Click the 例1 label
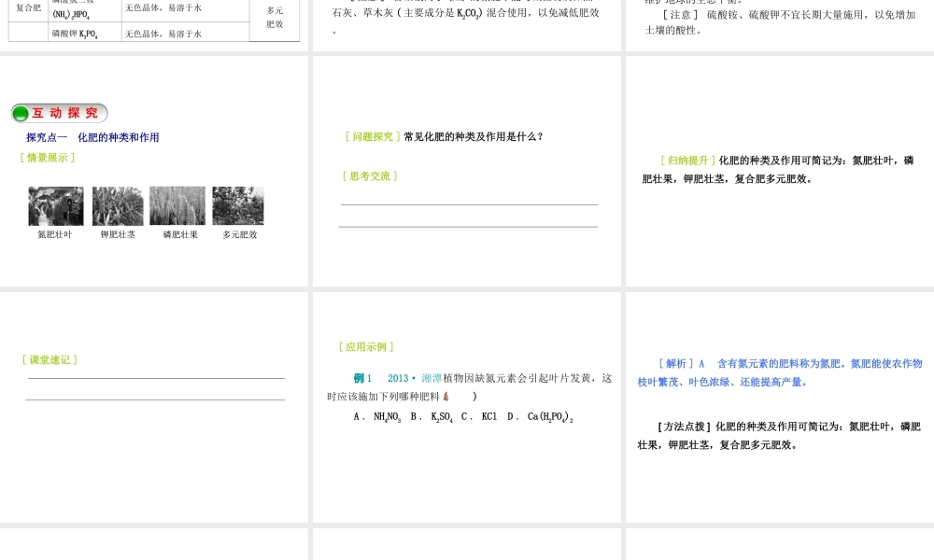 (x=362, y=379)
